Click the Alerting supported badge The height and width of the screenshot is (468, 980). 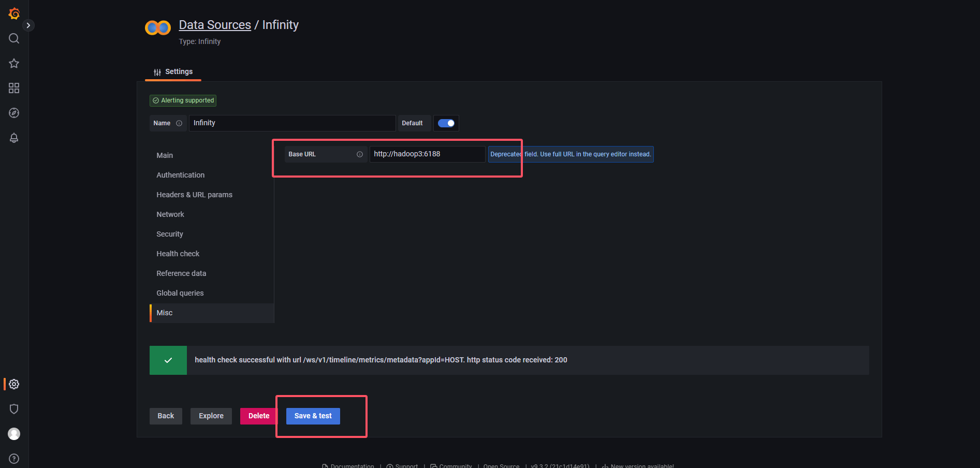pos(183,100)
